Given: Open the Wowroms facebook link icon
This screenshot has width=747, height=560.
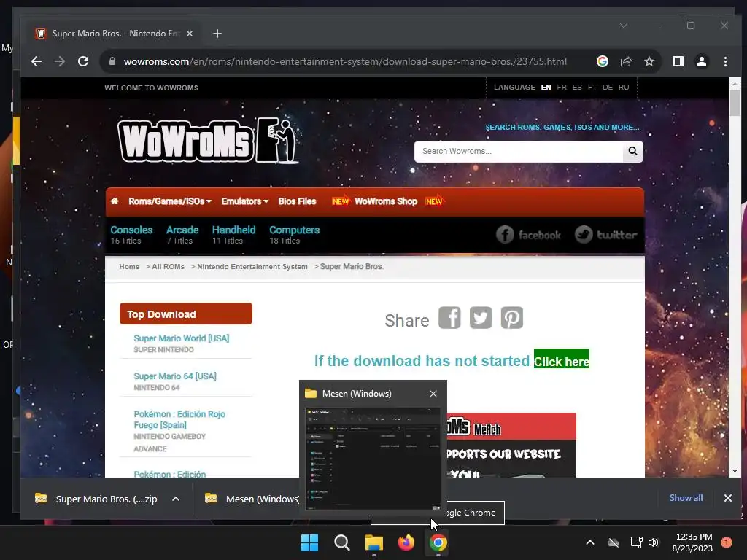Looking at the screenshot, I should coord(528,235).
